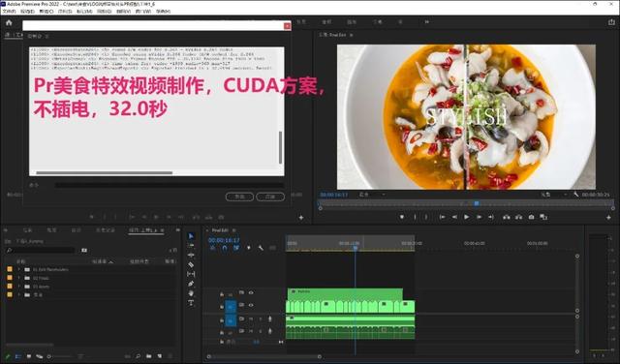620x364 pixels.
Task: Open the File menu
Action: 9,12
